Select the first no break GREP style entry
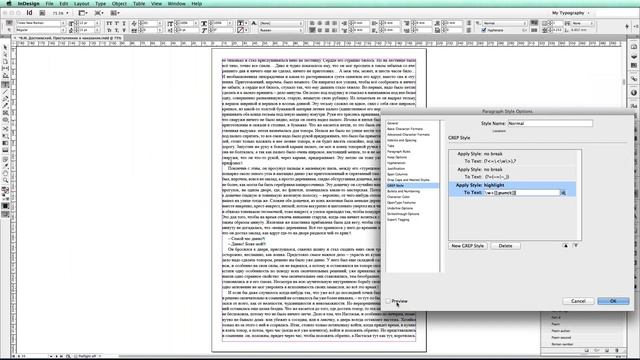 (512, 158)
